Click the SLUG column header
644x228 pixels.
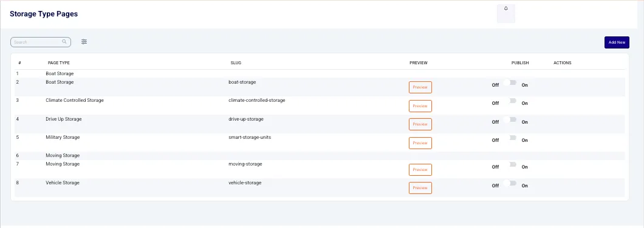coord(236,62)
